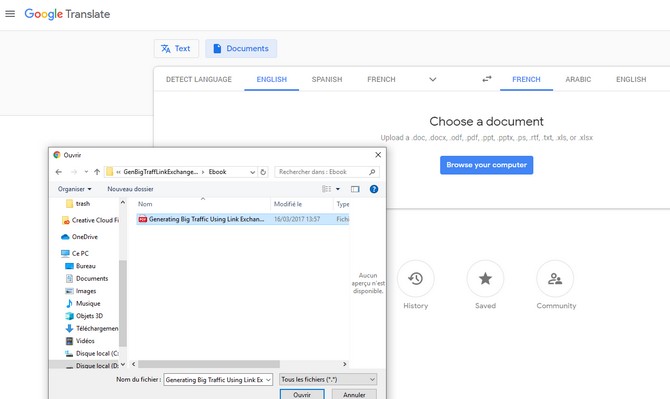This screenshot has width=670, height=399.
Task: Close the Ouvrir file dialog
Action: point(378,155)
